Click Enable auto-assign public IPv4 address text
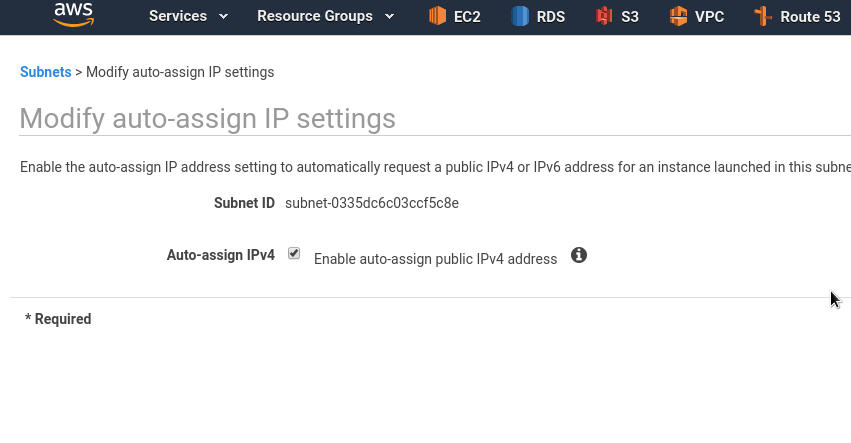Image resolution: width=851 pixels, height=443 pixels. click(435, 259)
